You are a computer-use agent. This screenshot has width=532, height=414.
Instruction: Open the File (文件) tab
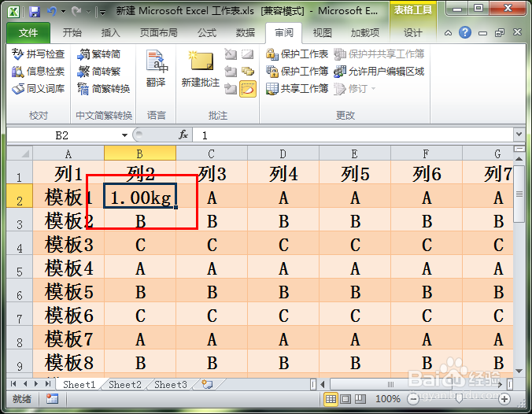(x=28, y=33)
